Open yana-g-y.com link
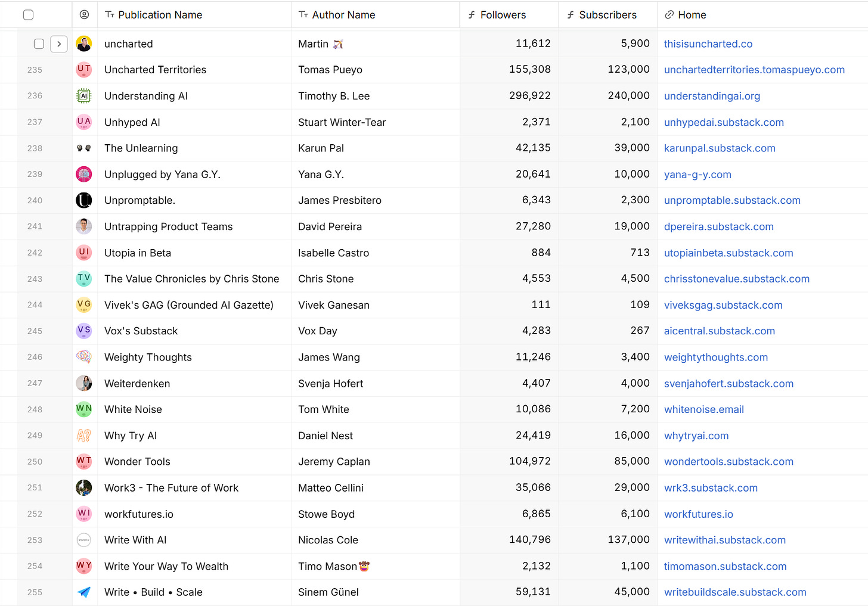The width and height of the screenshot is (868, 606). tap(697, 174)
